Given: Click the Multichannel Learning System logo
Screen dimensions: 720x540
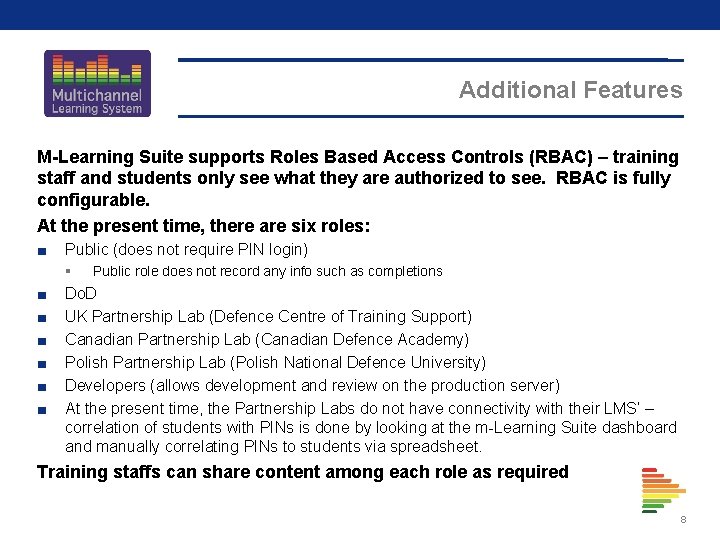Looking at the screenshot, I should (x=97, y=84).
